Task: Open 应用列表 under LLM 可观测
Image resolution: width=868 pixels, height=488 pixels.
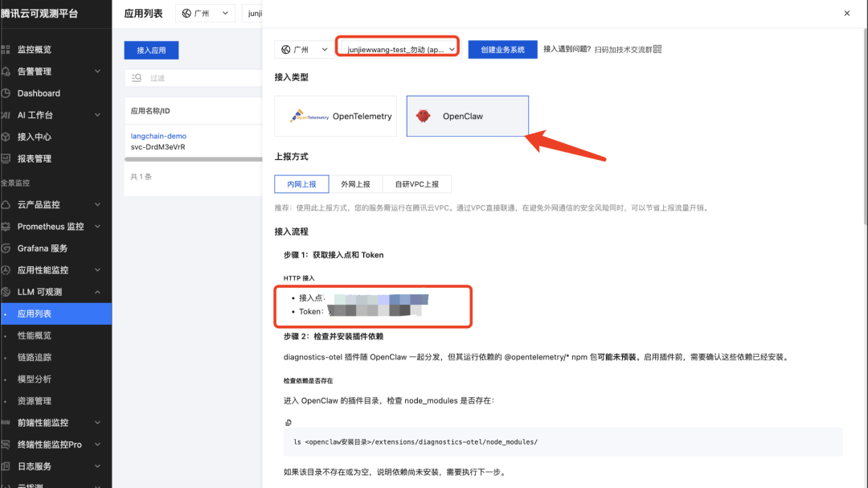Action: tap(55, 314)
